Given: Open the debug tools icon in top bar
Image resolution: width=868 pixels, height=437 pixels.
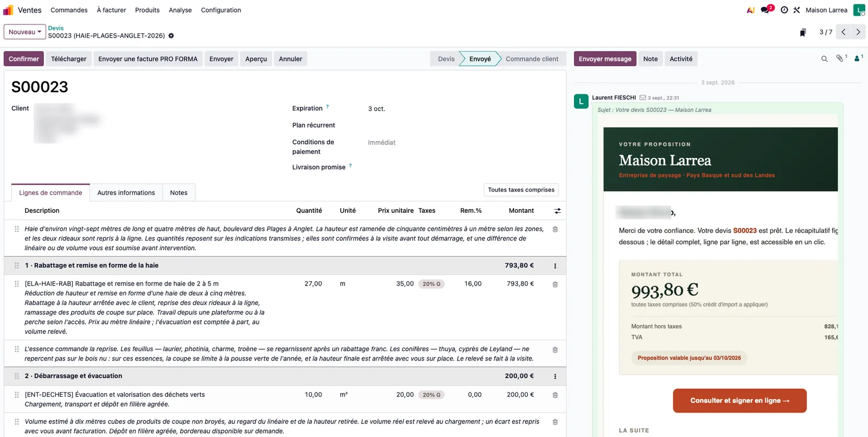Looking at the screenshot, I should (x=797, y=10).
